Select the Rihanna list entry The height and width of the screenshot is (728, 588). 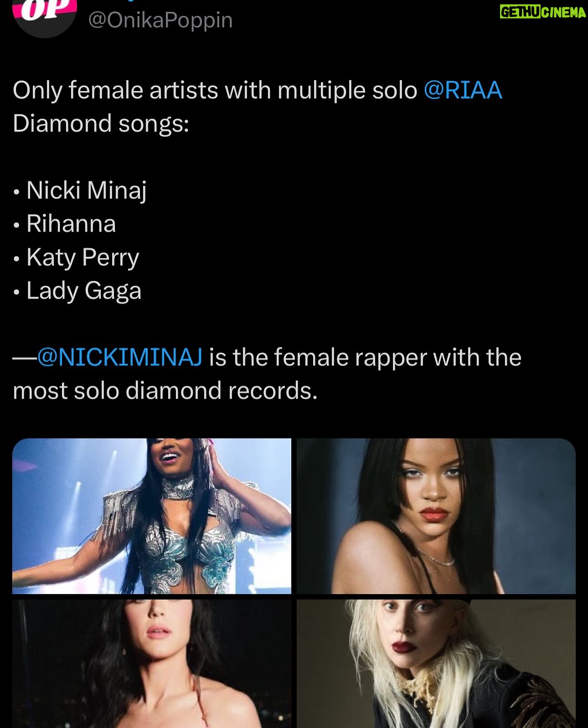(71, 223)
